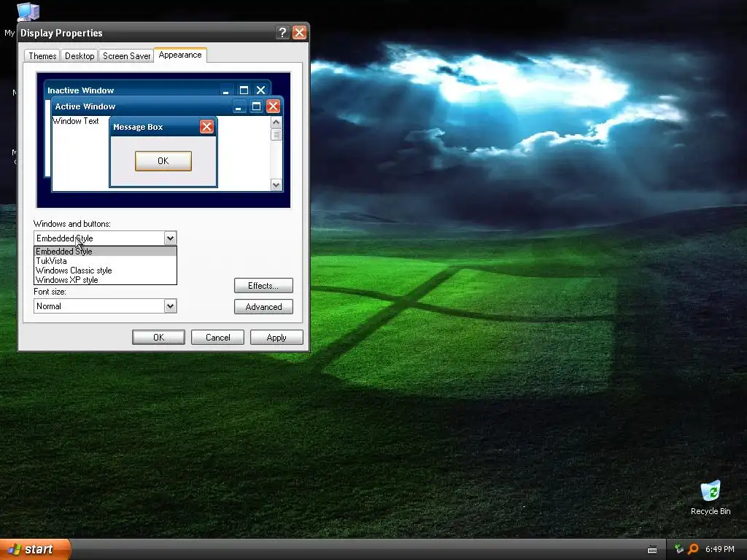Select Windows Classic style option
747x560 pixels.
105,270
